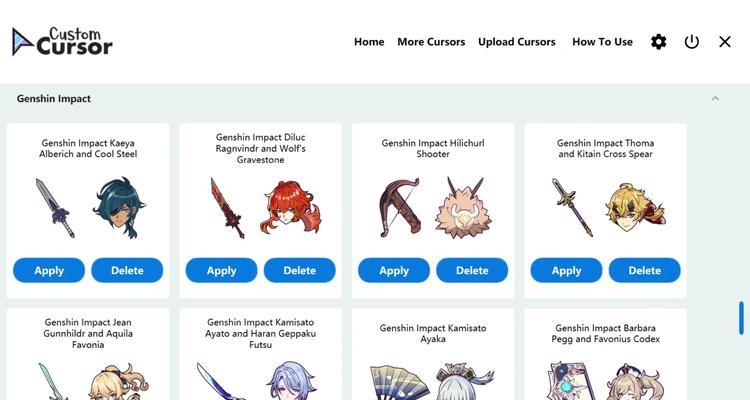Select the Cool Steel sword cursor image
750x400 pixels.
[x=55, y=208]
